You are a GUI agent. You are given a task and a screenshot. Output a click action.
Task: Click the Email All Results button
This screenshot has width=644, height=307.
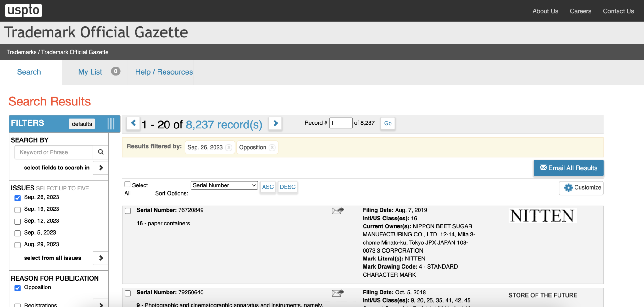coord(569,168)
